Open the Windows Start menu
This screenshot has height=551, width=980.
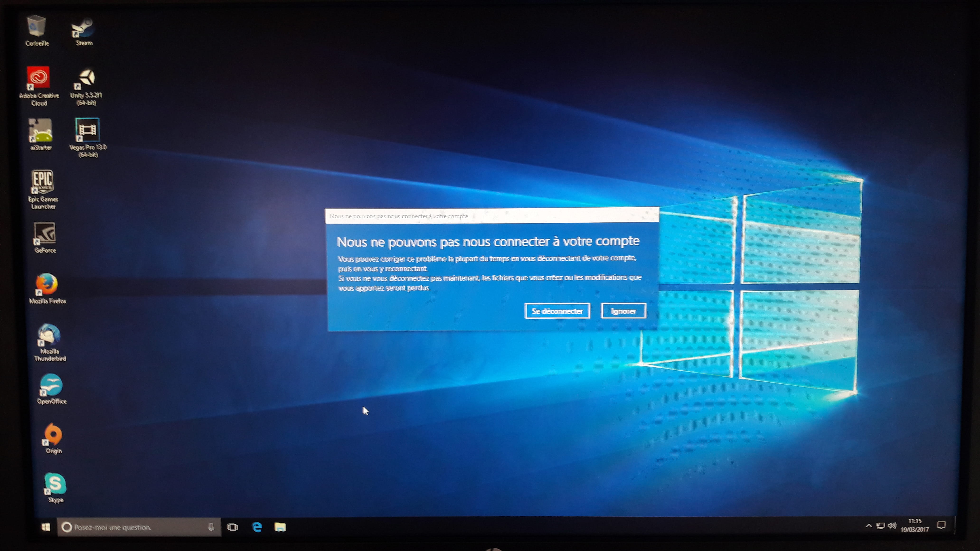(46, 527)
